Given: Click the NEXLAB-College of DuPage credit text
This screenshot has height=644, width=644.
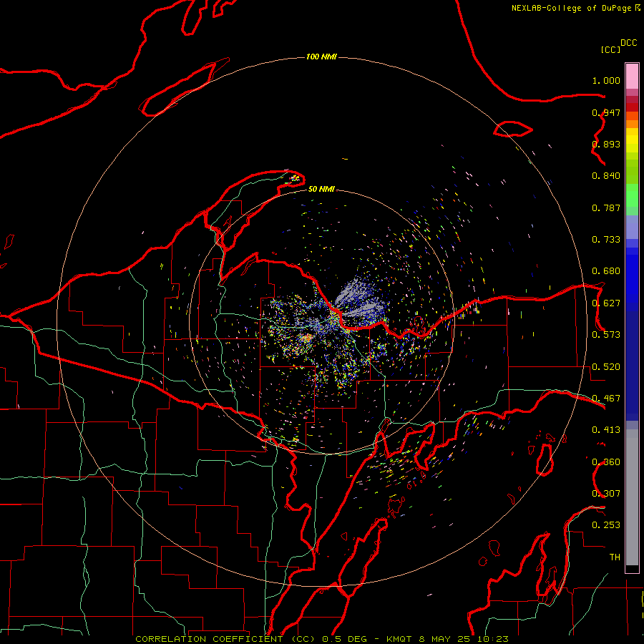Looking at the screenshot, I should click(571, 8).
